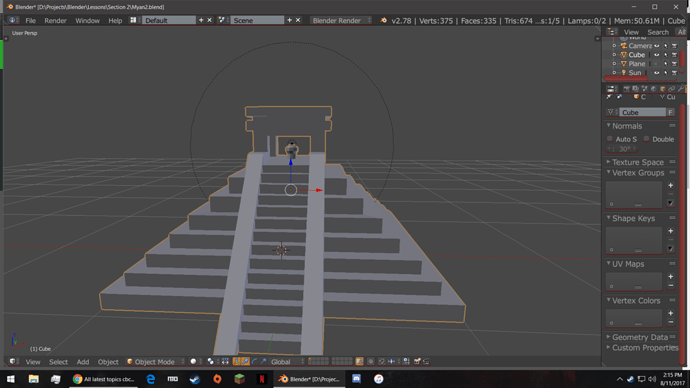Open the Render properties tab icon
Screen dimensions: 690x388
(x=626, y=88)
